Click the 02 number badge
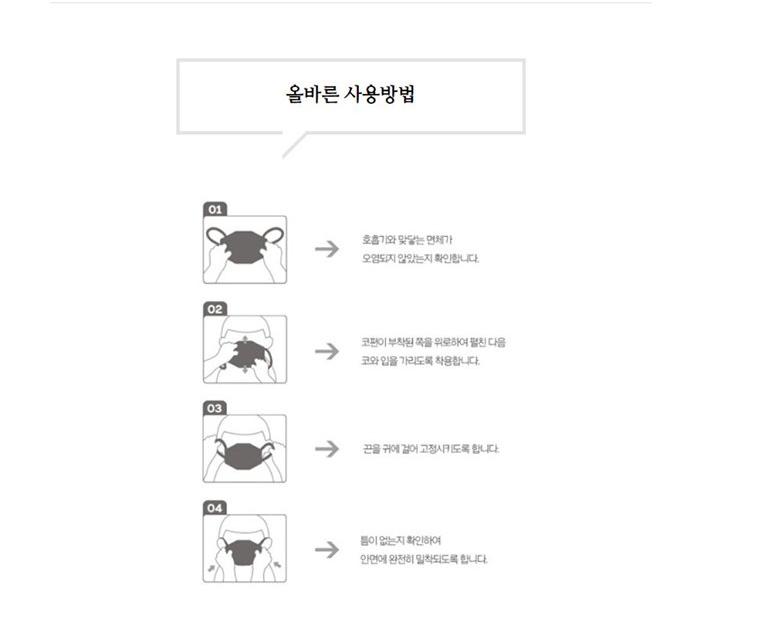 tap(215, 309)
